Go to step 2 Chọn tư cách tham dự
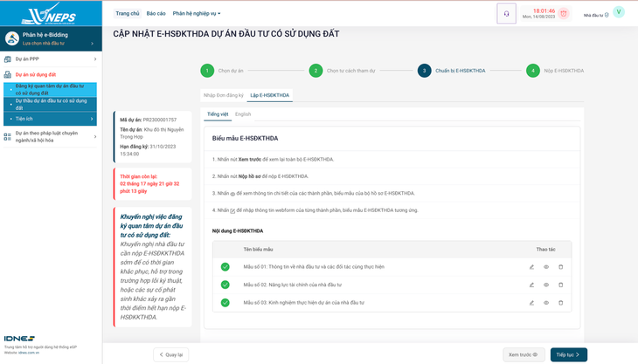 (x=316, y=71)
